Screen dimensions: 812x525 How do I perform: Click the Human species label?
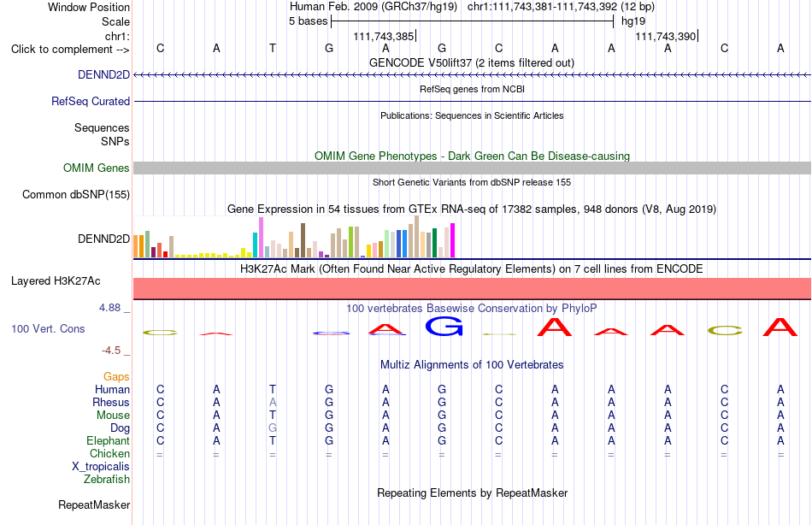tap(112, 389)
